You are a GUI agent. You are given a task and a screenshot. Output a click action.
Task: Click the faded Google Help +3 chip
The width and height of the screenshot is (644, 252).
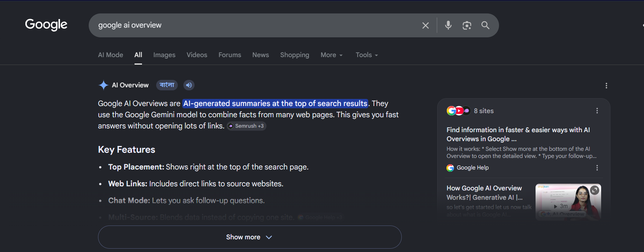click(x=320, y=217)
